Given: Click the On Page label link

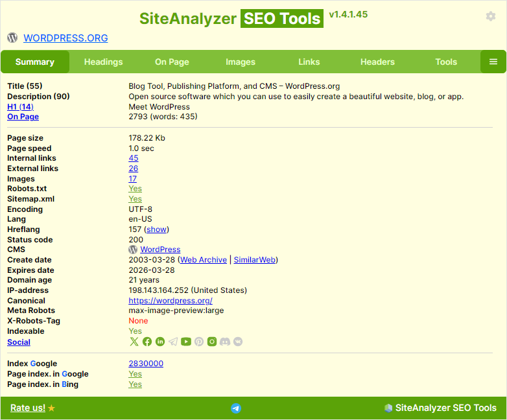Looking at the screenshot, I should pos(23,117).
